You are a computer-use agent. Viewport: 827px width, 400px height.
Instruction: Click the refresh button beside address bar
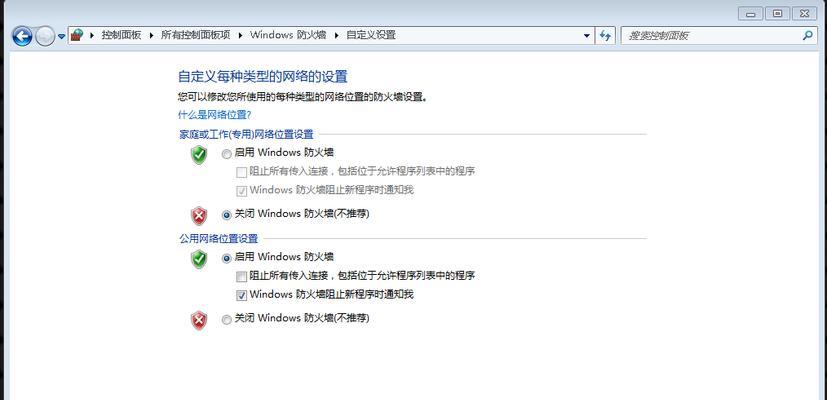click(x=605, y=36)
